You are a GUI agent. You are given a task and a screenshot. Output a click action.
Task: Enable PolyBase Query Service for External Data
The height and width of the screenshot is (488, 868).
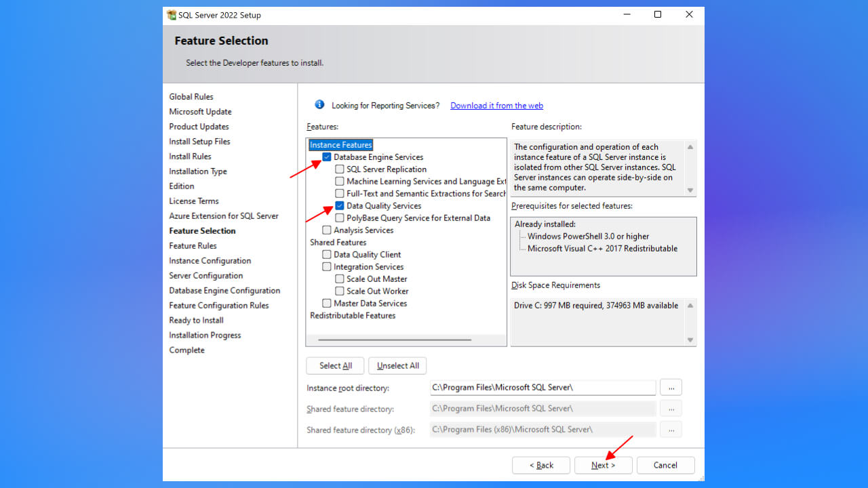tap(340, 218)
